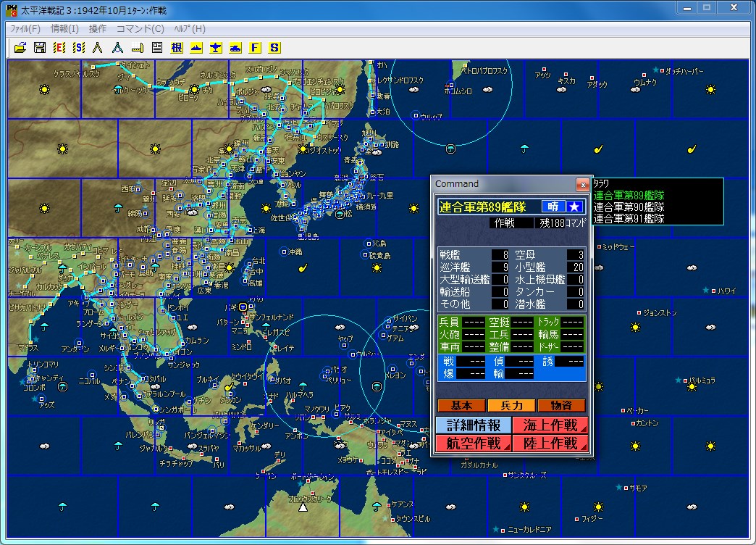Expand the 航空作戦 command button

[x=474, y=444]
